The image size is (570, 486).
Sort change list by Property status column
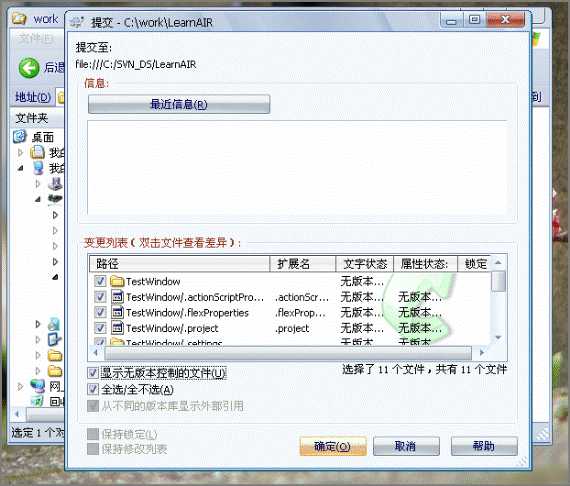tap(425, 264)
